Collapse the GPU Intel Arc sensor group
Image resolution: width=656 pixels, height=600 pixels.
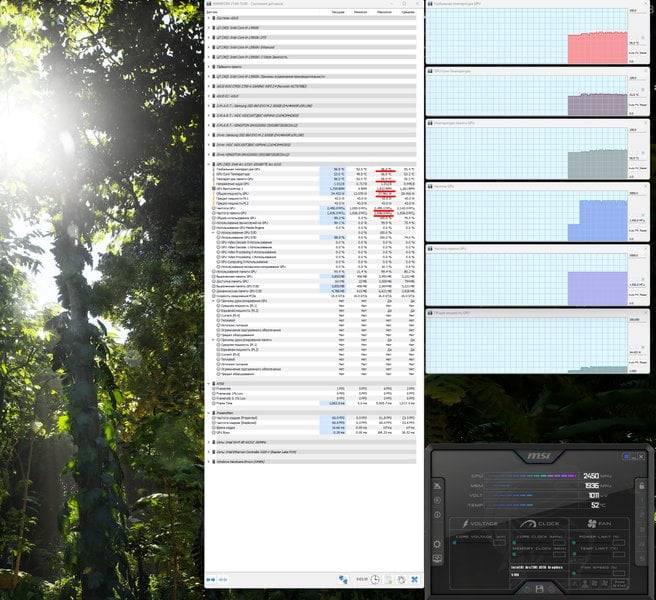(x=209, y=164)
